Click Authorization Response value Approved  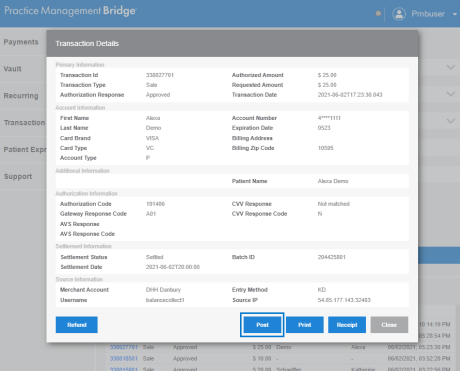click(x=158, y=95)
